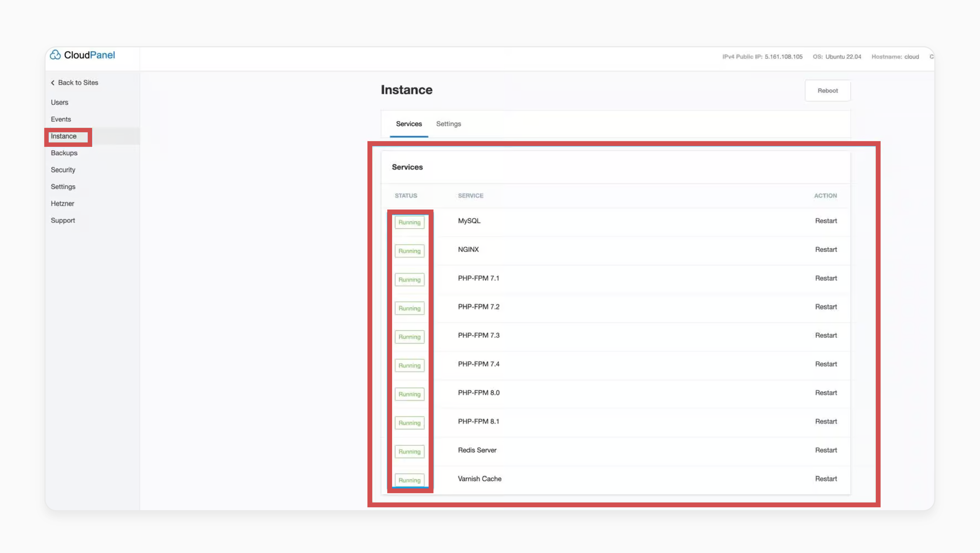
Task: Restart the NGINX service
Action: click(x=826, y=250)
